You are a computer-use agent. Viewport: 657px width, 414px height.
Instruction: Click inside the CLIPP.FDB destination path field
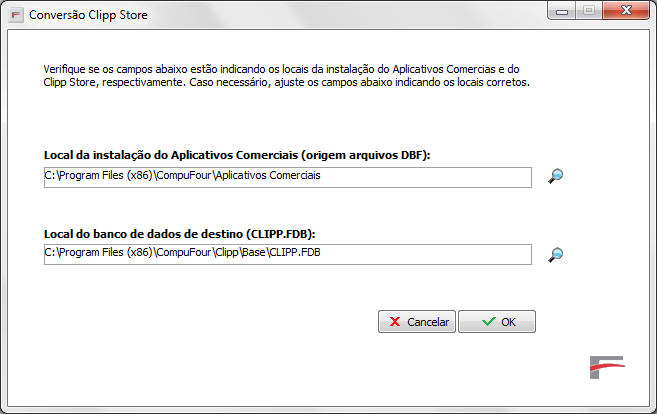tap(287, 255)
